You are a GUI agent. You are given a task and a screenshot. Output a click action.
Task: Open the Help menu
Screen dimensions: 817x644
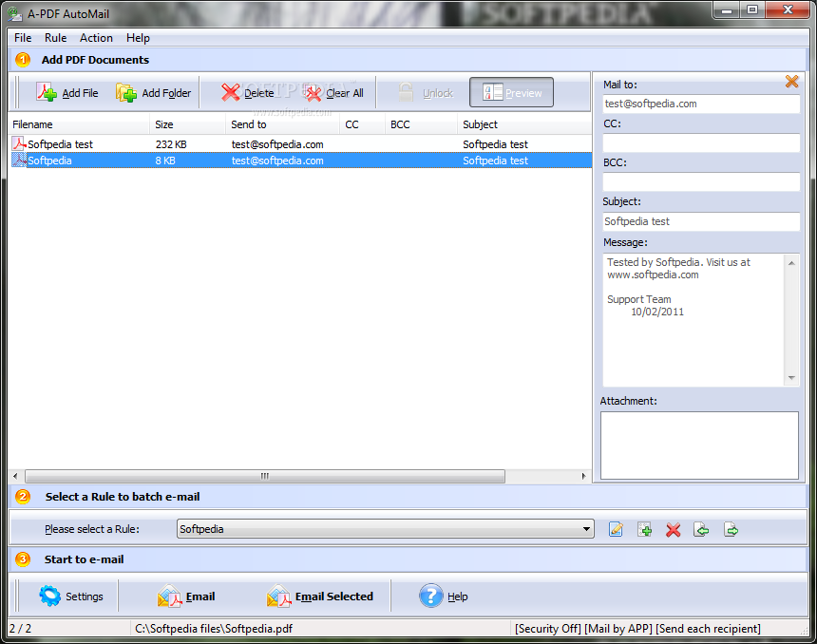point(138,38)
